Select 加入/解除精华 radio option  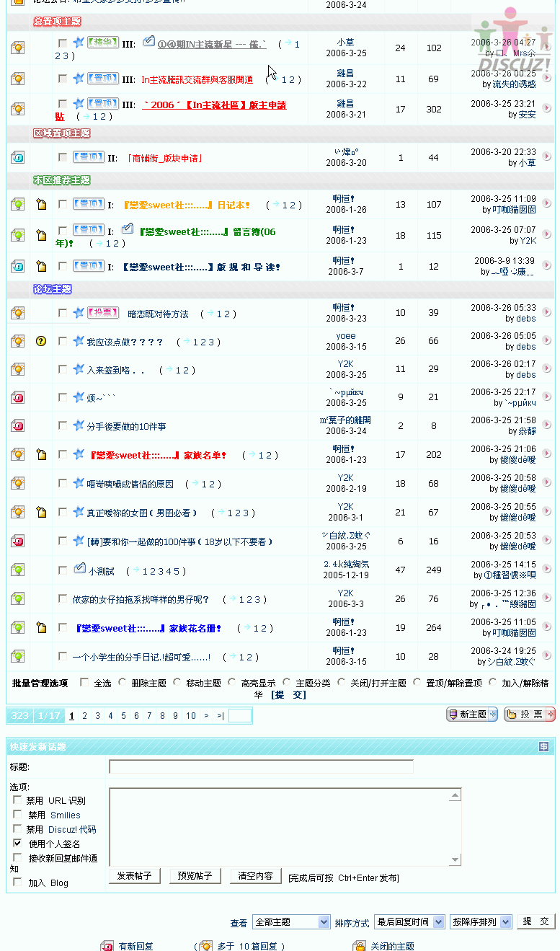pos(493,682)
